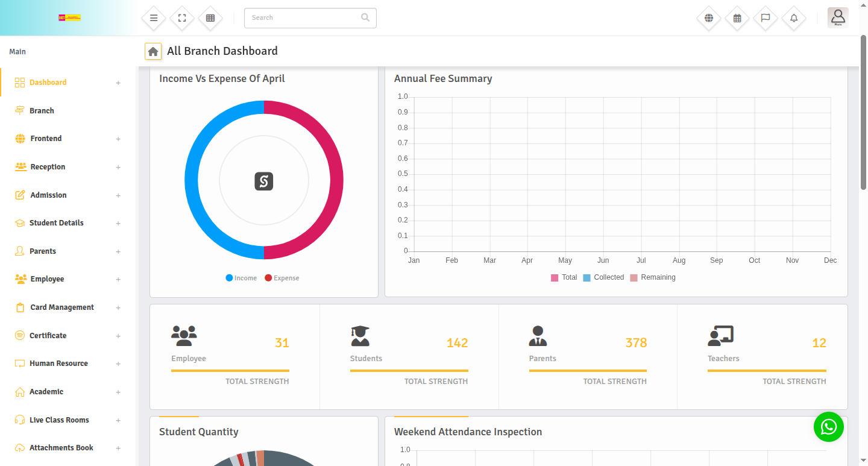Click the Certificate badge icon
Viewport: 868px width, 466px height.
(20, 336)
